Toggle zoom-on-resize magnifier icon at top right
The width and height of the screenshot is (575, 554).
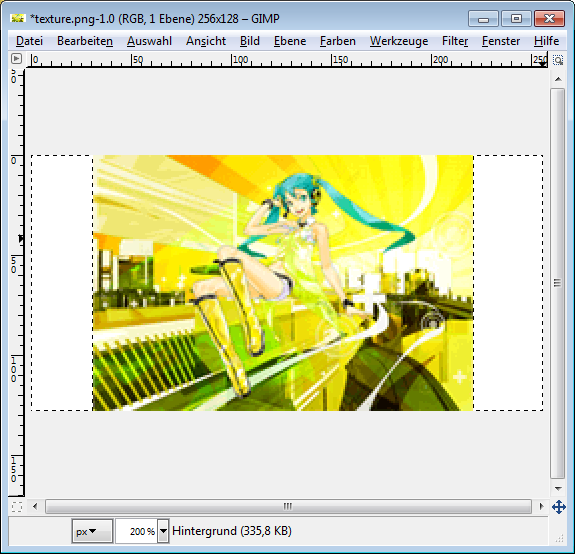[x=558, y=60]
